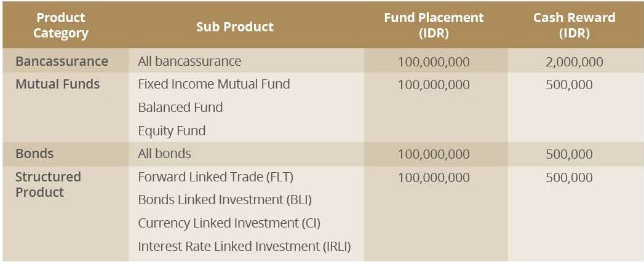Click the Sub Product column header
The height and width of the screenshot is (262, 644).
[234, 26]
